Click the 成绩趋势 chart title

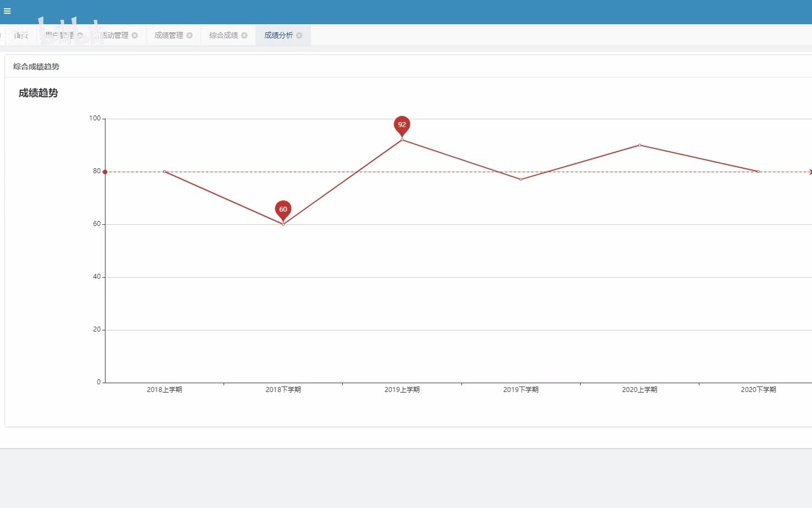(38, 93)
